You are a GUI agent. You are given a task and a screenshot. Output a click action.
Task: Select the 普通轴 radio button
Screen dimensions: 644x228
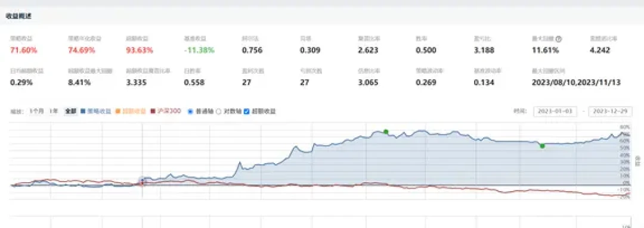(190, 111)
